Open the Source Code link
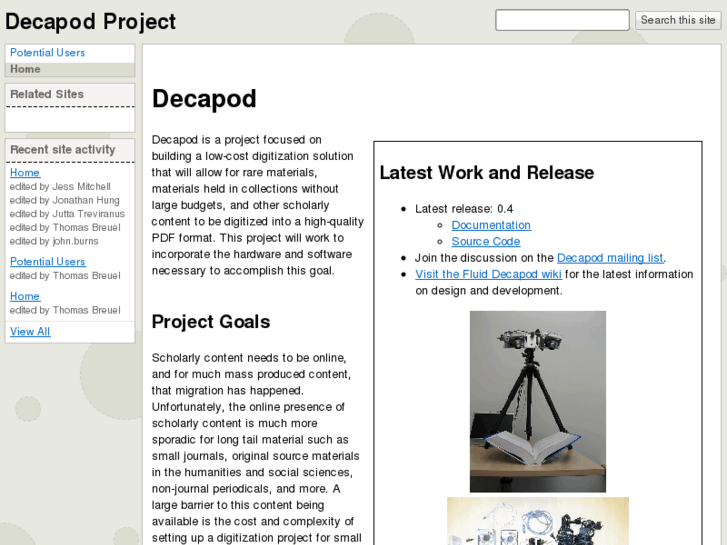Viewport: 727px width, 545px height. coord(485,242)
